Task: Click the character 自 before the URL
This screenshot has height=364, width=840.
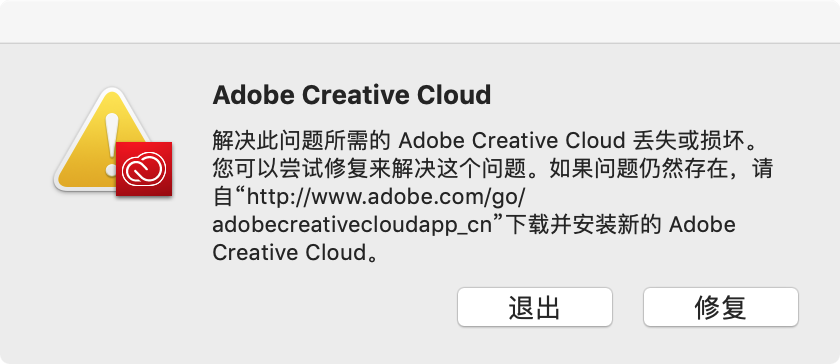Action: pyautogui.click(x=222, y=198)
